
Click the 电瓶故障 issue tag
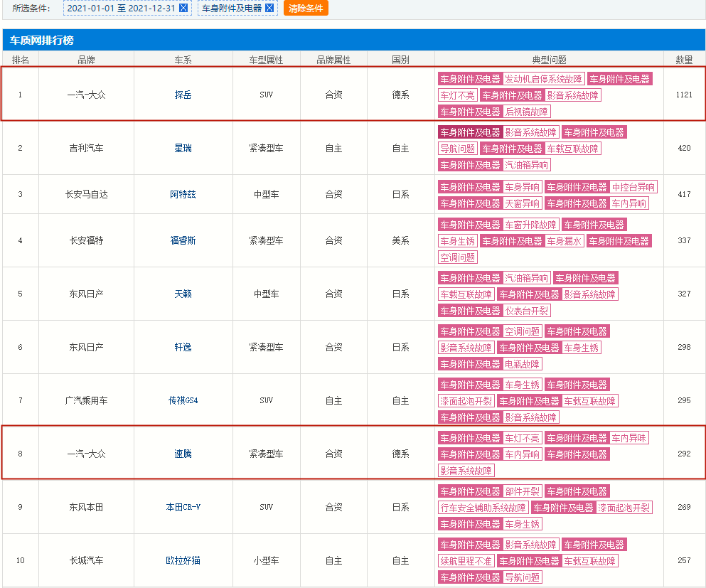click(522, 364)
